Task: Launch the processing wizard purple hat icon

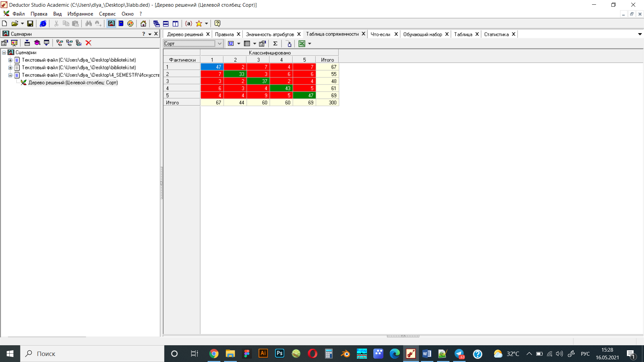Action: tap(37, 43)
